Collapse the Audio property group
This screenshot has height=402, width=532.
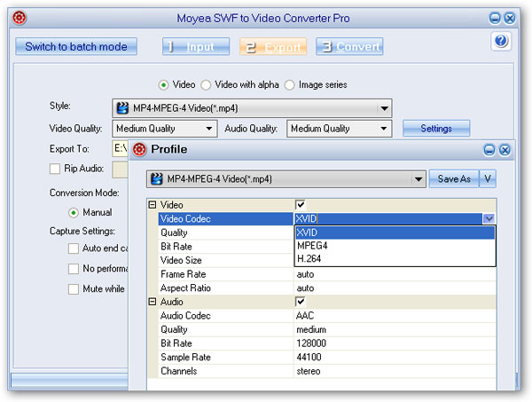[x=153, y=302]
